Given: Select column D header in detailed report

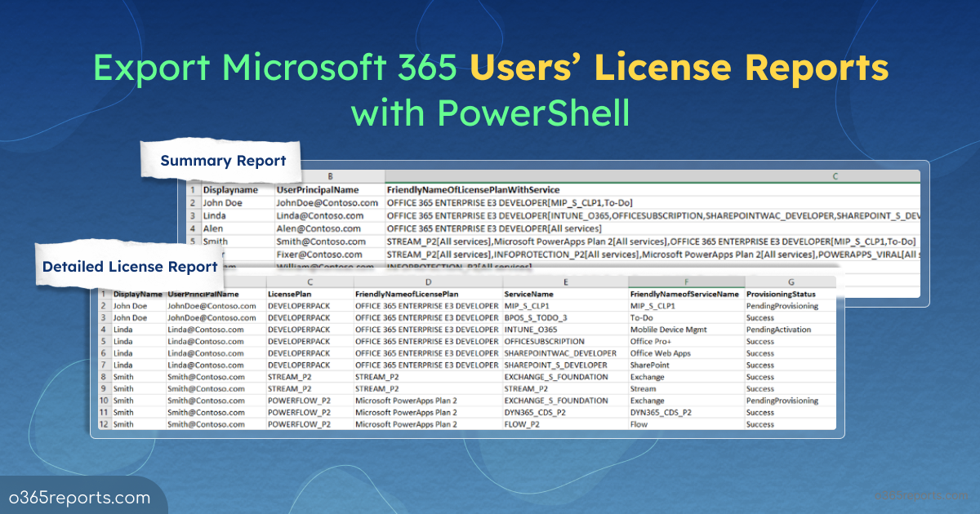Looking at the screenshot, I should click(426, 281).
